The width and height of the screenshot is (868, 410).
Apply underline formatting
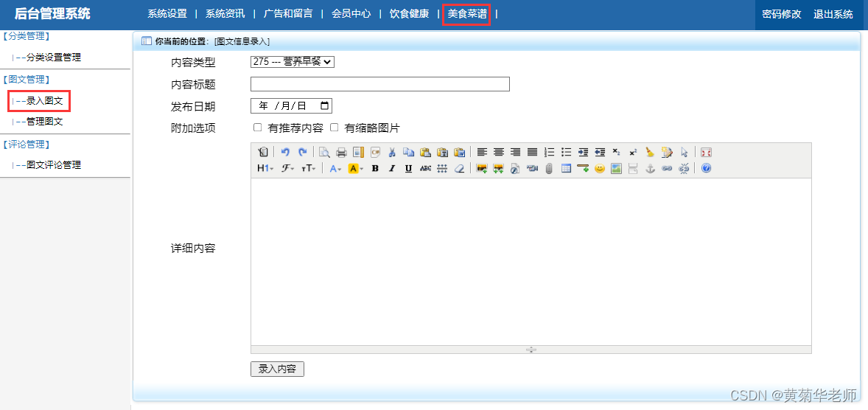click(408, 168)
